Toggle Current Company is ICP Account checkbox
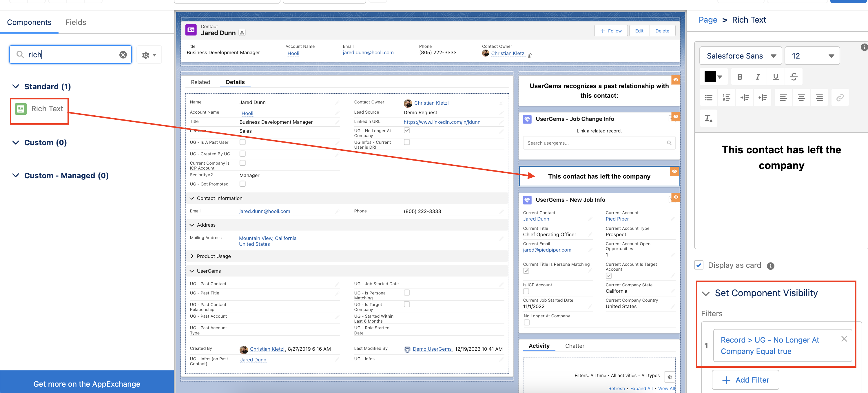868x393 pixels. [x=242, y=163]
